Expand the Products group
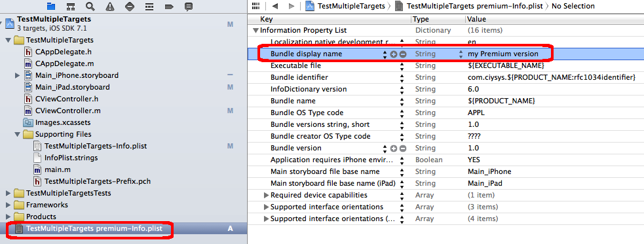The height and width of the screenshot is (244, 644). 9,217
